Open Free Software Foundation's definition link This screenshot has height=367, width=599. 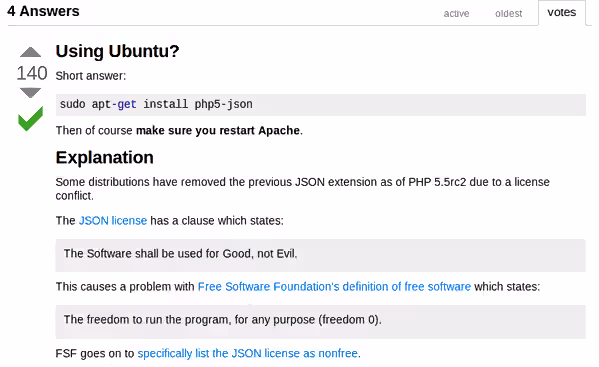tap(334, 287)
